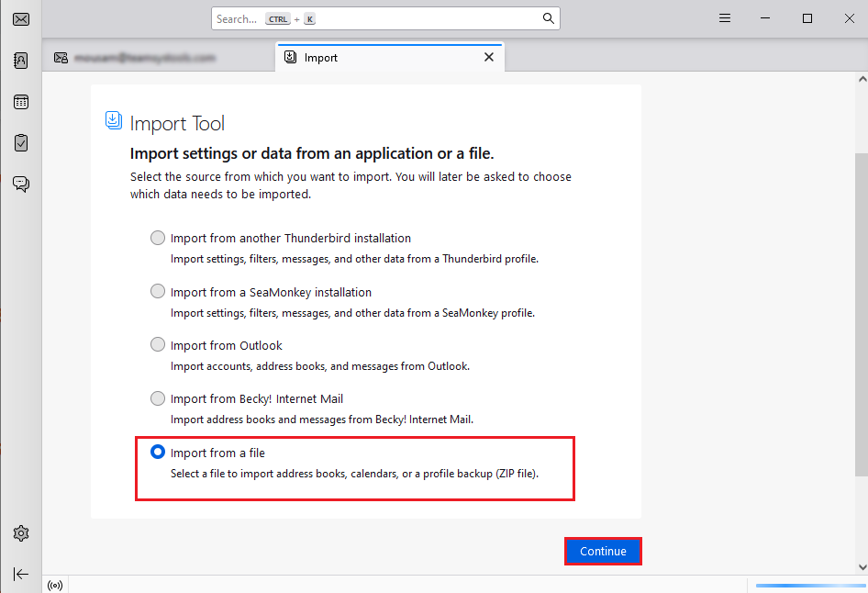Click the Import Tool header icon
This screenshot has width=868, height=593.
pyautogui.click(x=114, y=120)
